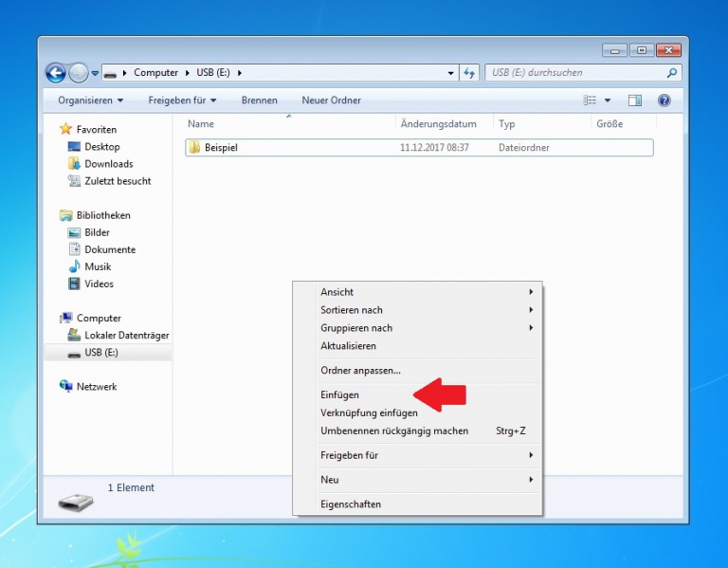Go back with the Back arrow button
Screen dimensions: 728x568
[x=56, y=73]
